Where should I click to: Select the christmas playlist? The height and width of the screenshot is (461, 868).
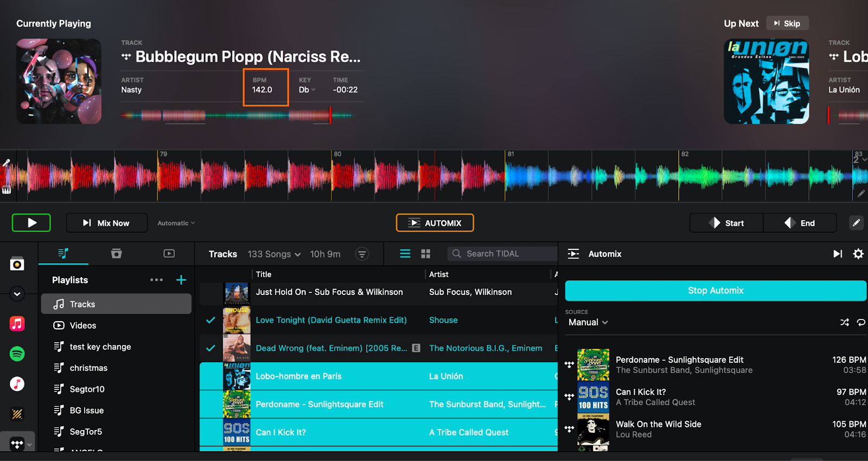(88, 368)
